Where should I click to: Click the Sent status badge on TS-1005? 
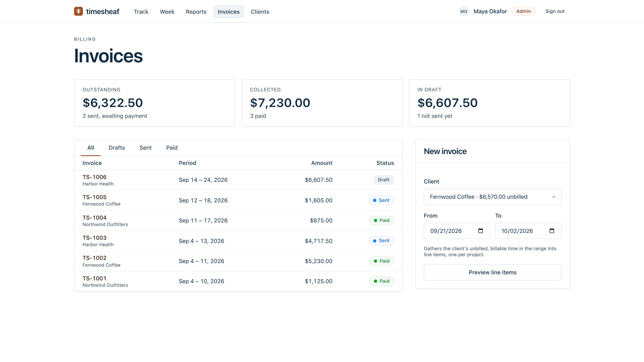click(x=381, y=200)
